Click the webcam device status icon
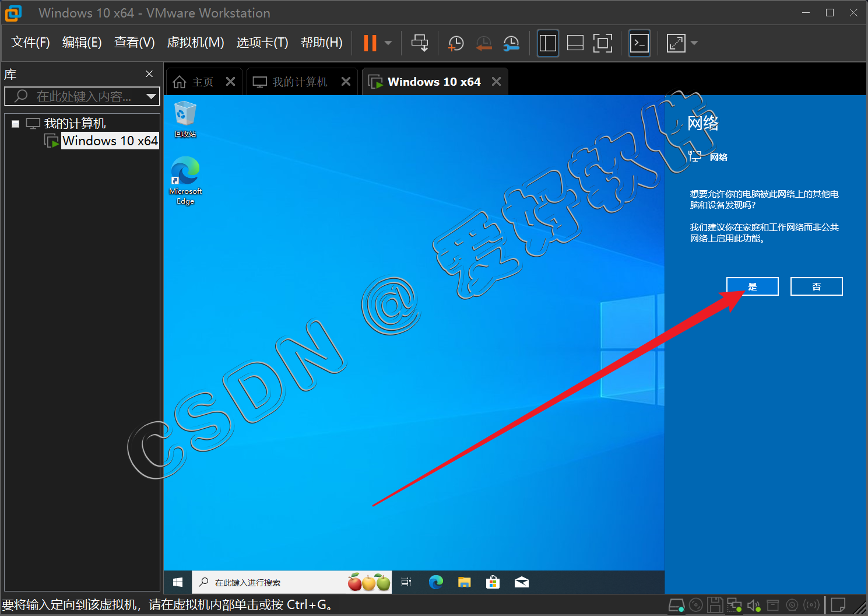This screenshot has width=868, height=616. tap(792, 605)
